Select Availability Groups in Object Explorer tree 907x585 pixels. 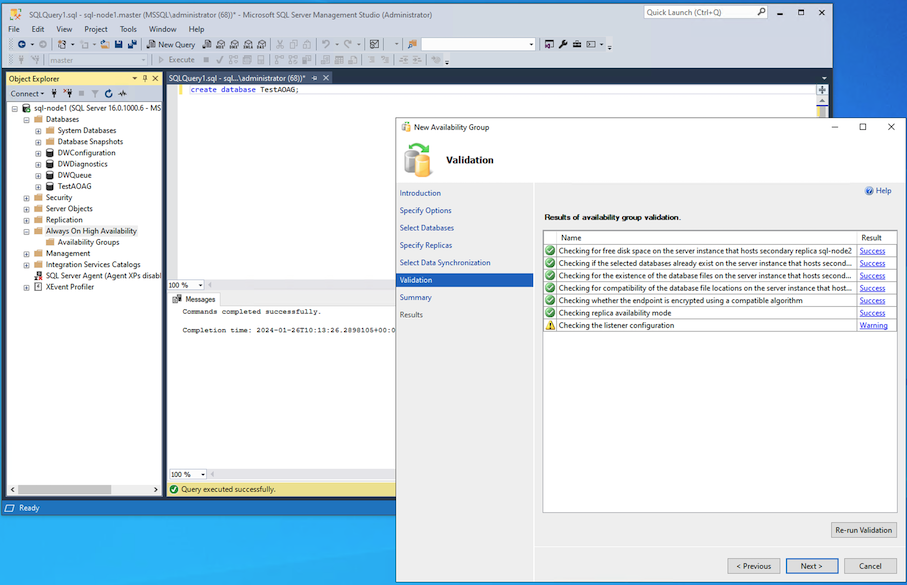pos(88,242)
